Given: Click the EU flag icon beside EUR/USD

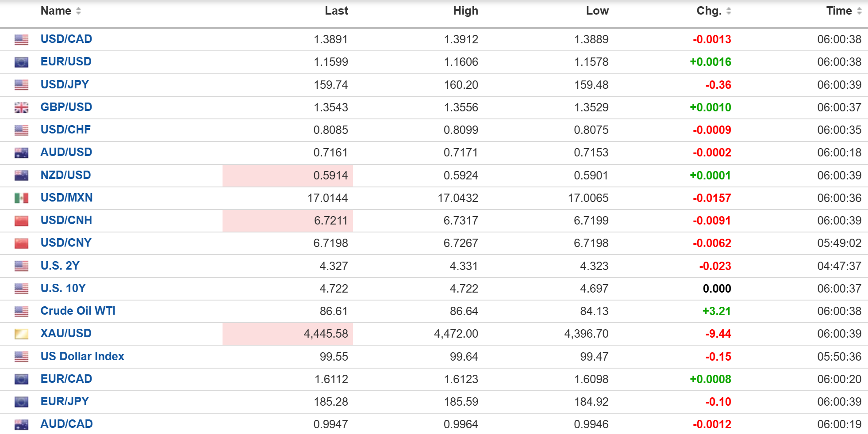Looking at the screenshot, I should 21,62.
